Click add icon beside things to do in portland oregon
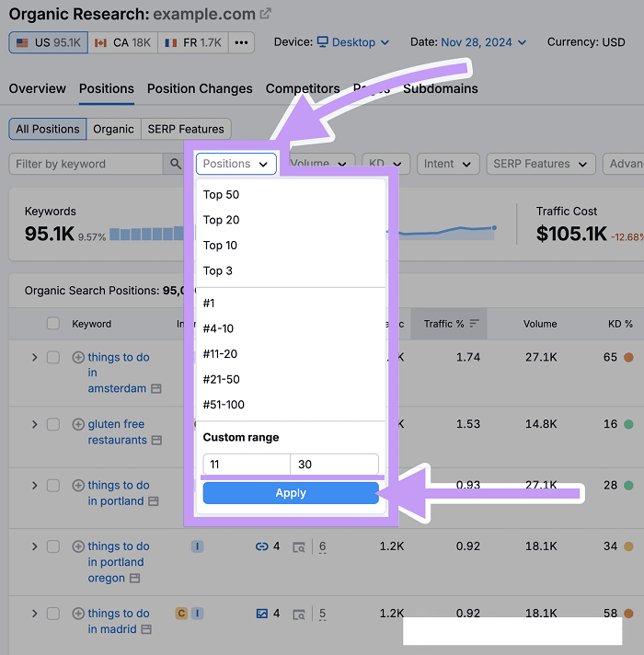Image resolution: width=644 pixels, height=655 pixels. tap(78, 546)
